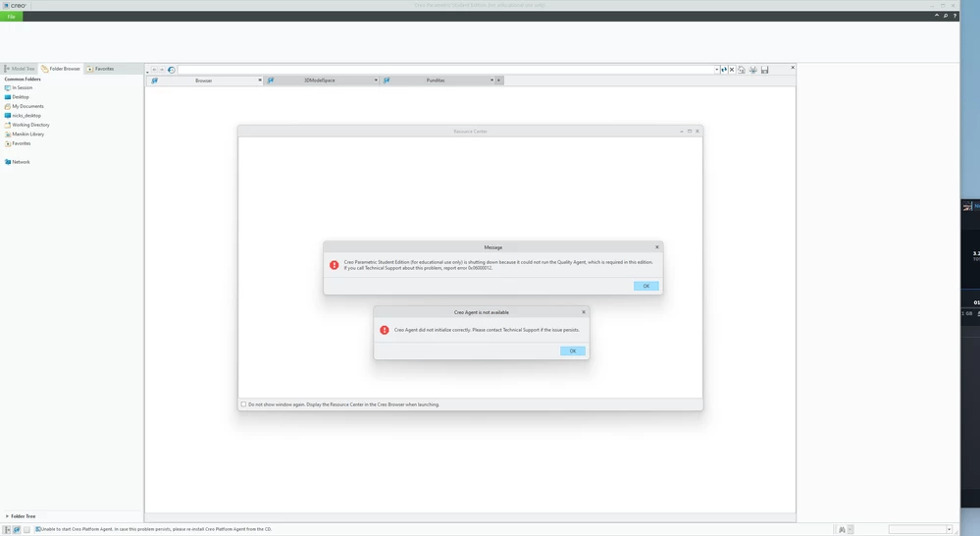
Task: Select the Punditas tab
Action: point(436,80)
